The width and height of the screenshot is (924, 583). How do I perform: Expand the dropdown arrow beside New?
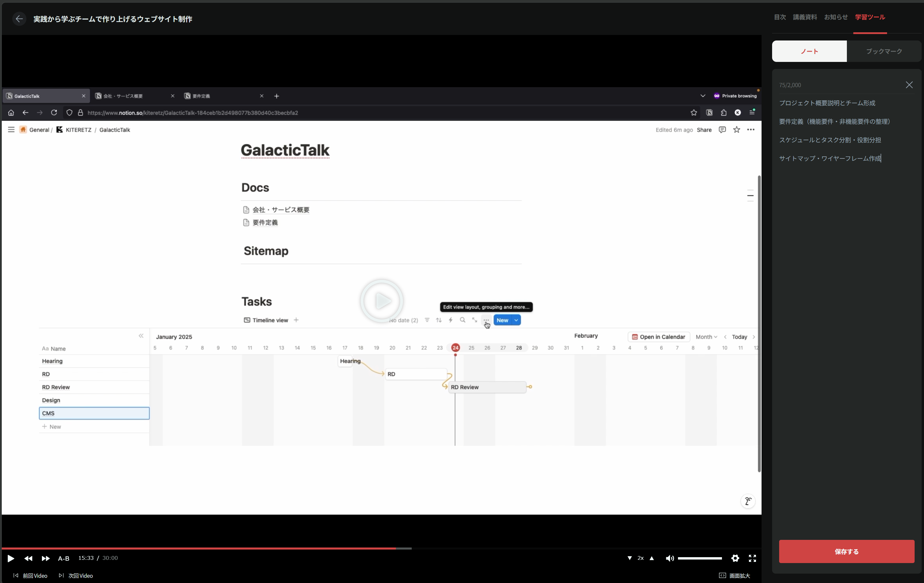516,320
